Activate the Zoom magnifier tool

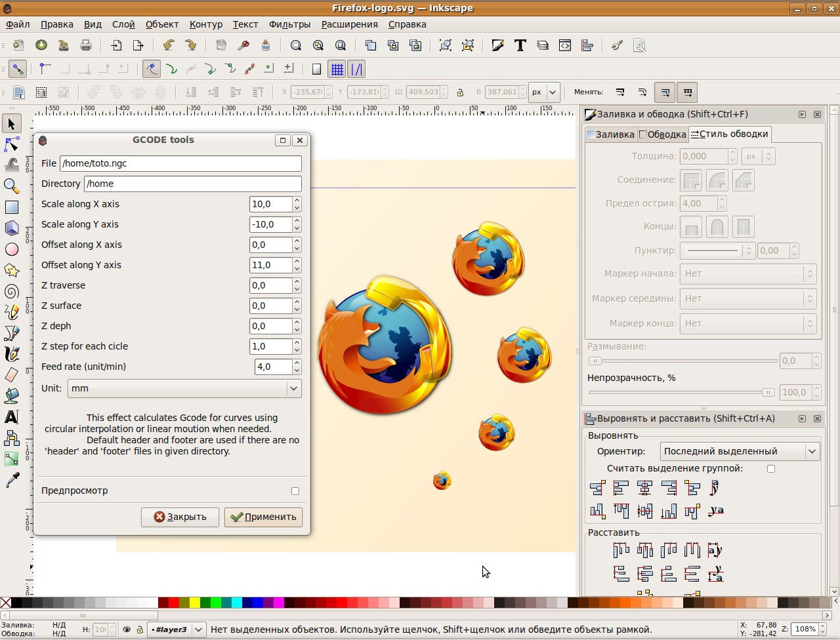point(12,186)
